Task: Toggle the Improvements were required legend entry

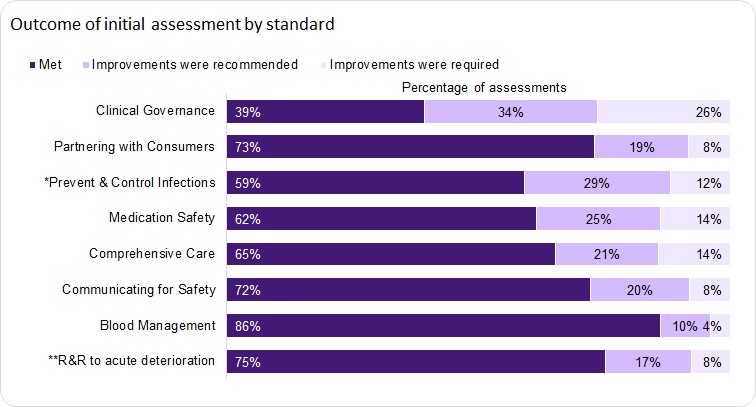Action: (x=413, y=65)
